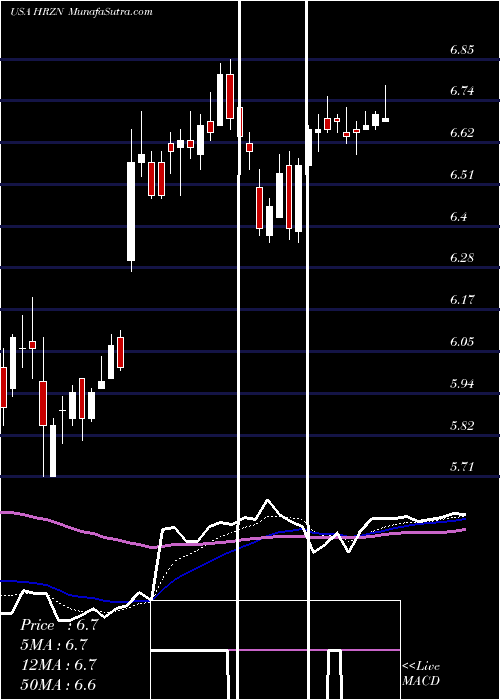Click the '<<Live MACD' label
500x700 pixels.
(x=421, y=673)
